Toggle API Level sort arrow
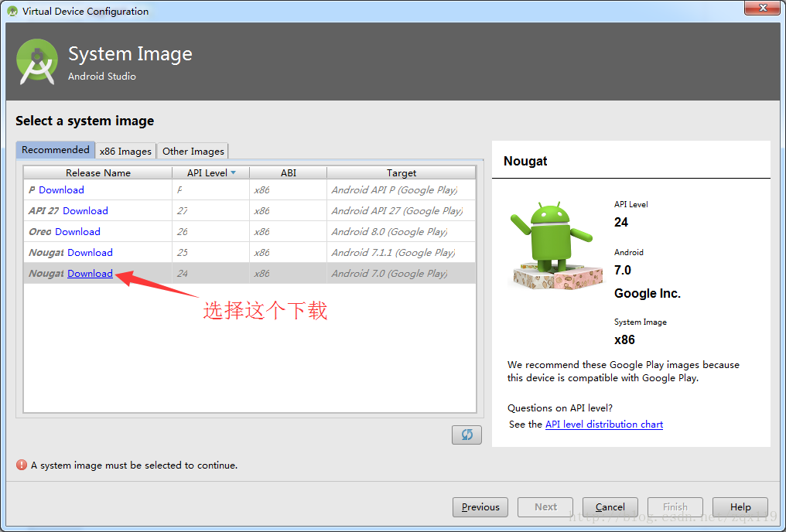The image size is (786, 532). click(233, 173)
